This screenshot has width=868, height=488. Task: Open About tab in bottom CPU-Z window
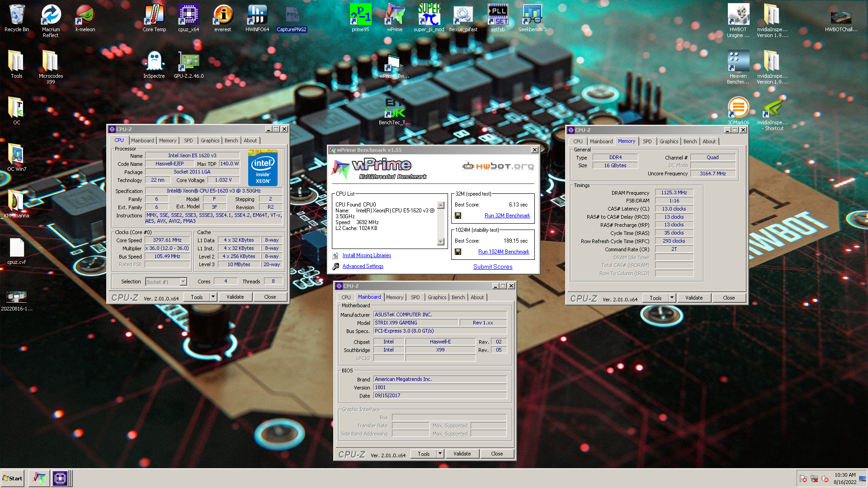477,297
